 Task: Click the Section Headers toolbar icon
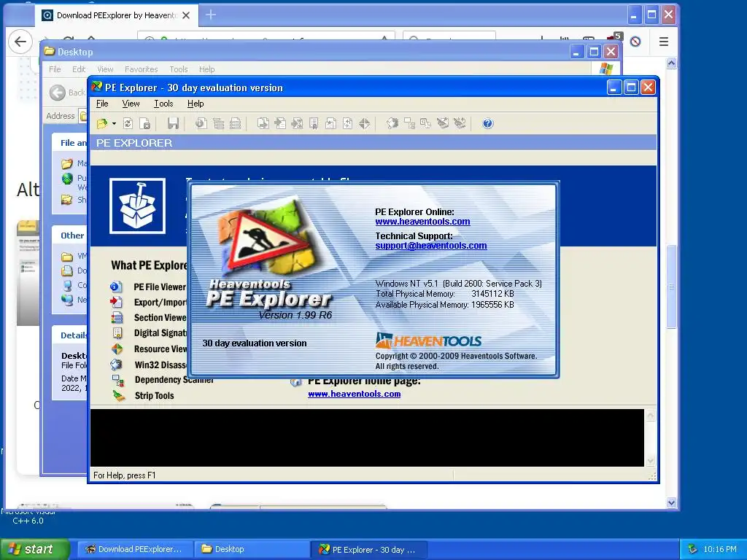[x=235, y=124]
